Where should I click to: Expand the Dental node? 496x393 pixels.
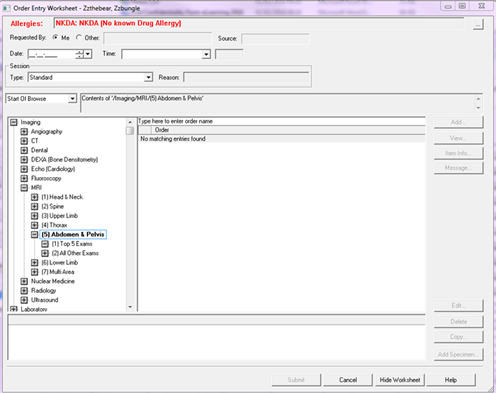tap(24, 150)
